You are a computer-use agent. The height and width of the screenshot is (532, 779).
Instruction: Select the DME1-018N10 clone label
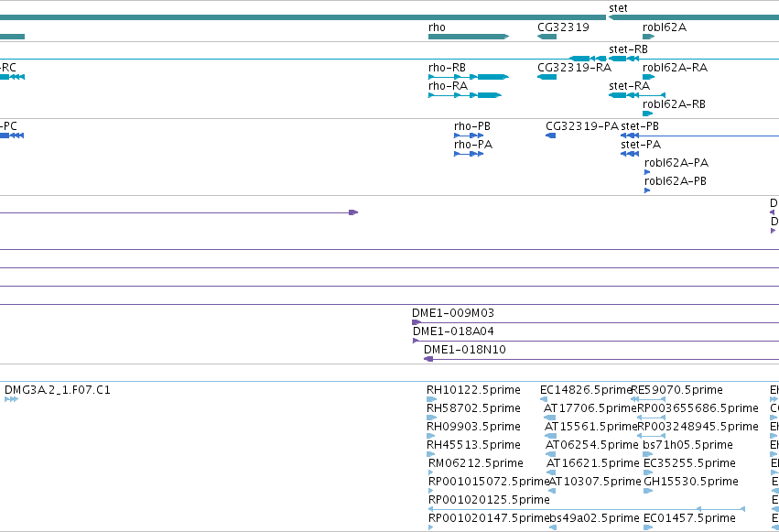465,350
